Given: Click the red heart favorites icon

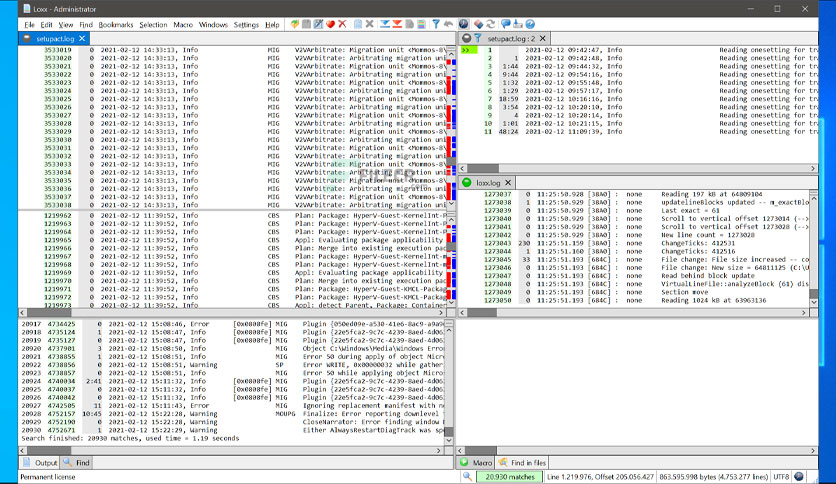Looking at the screenshot, I should (x=330, y=24).
